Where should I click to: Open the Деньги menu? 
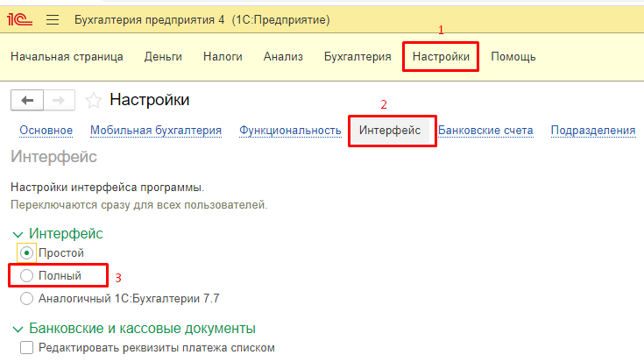pyautogui.click(x=163, y=57)
